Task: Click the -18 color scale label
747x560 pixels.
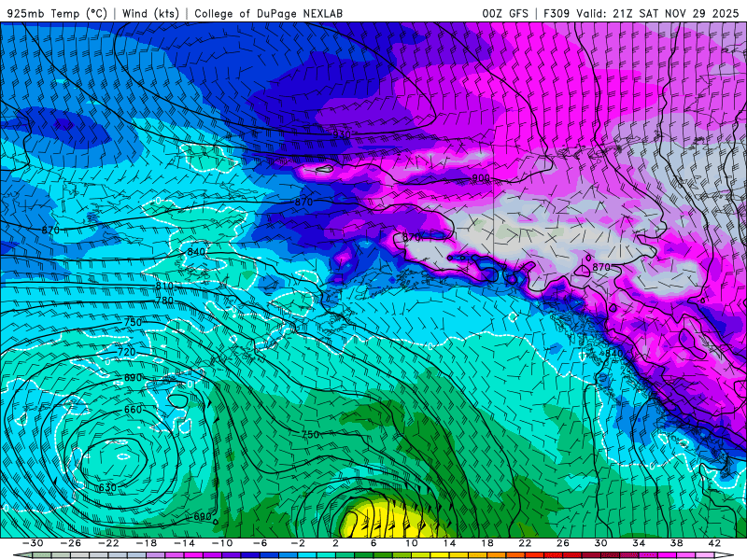Action: point(147,543)
